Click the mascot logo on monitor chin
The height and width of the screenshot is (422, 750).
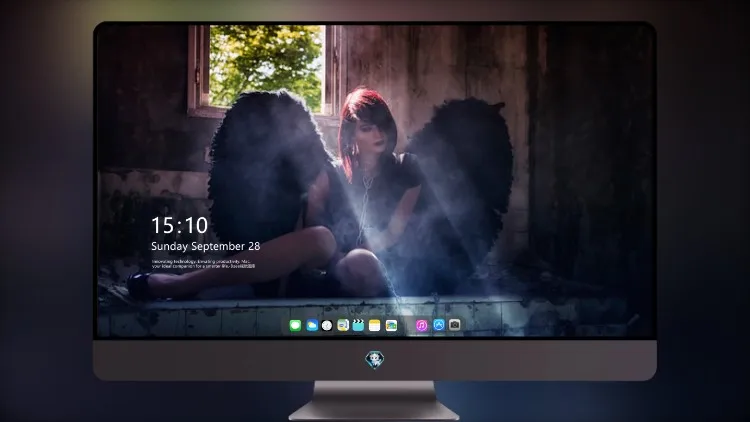[x=375, y=360]
